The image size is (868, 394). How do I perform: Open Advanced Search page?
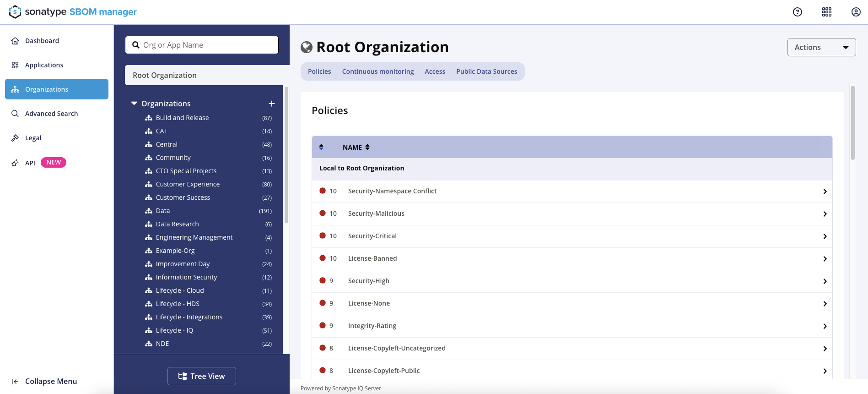pos(57,114)
